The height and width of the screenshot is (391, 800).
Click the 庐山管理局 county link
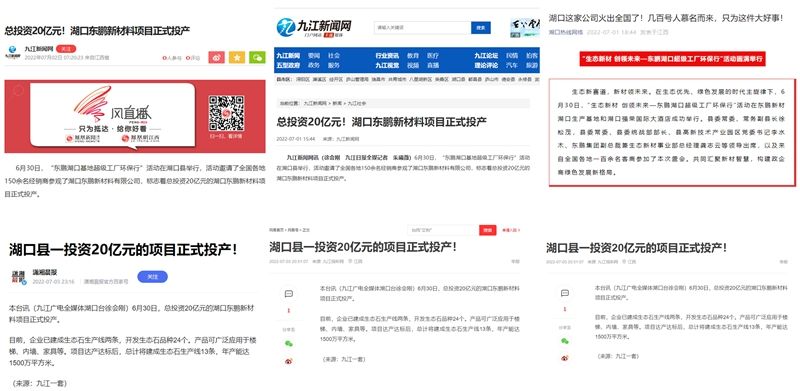[x=357, y=80]
